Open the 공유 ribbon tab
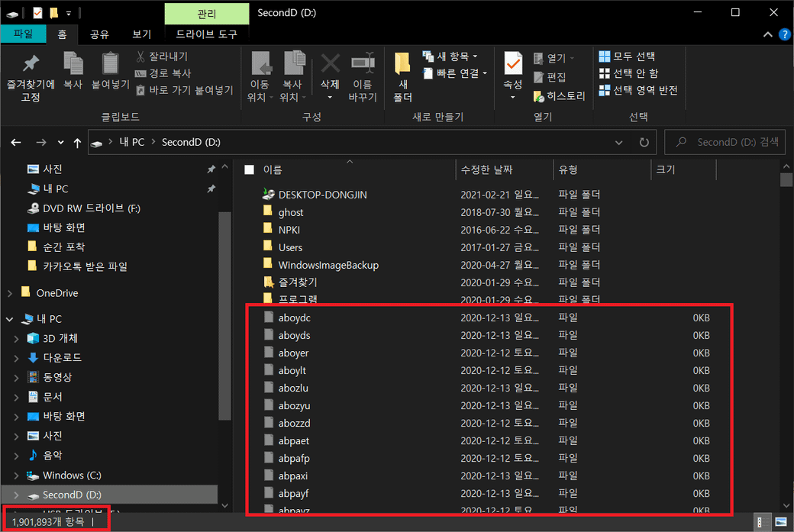This screenshot has width=794, height=532. [x=99, y=34]
